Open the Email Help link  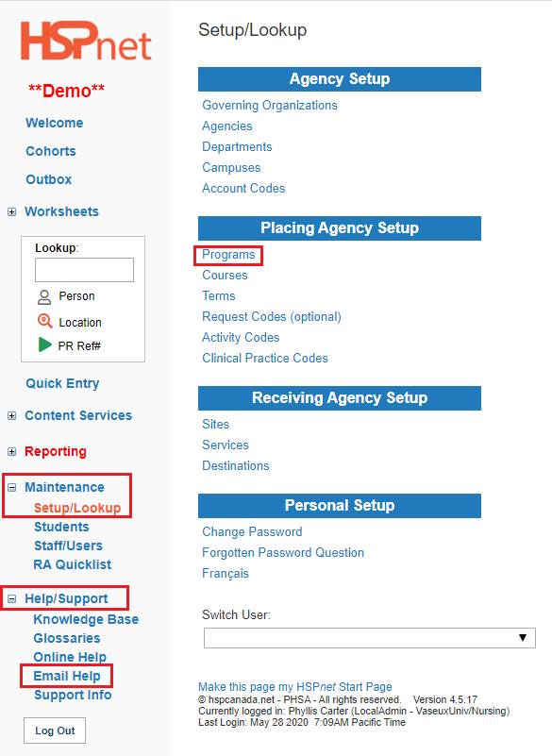[67, 676]
